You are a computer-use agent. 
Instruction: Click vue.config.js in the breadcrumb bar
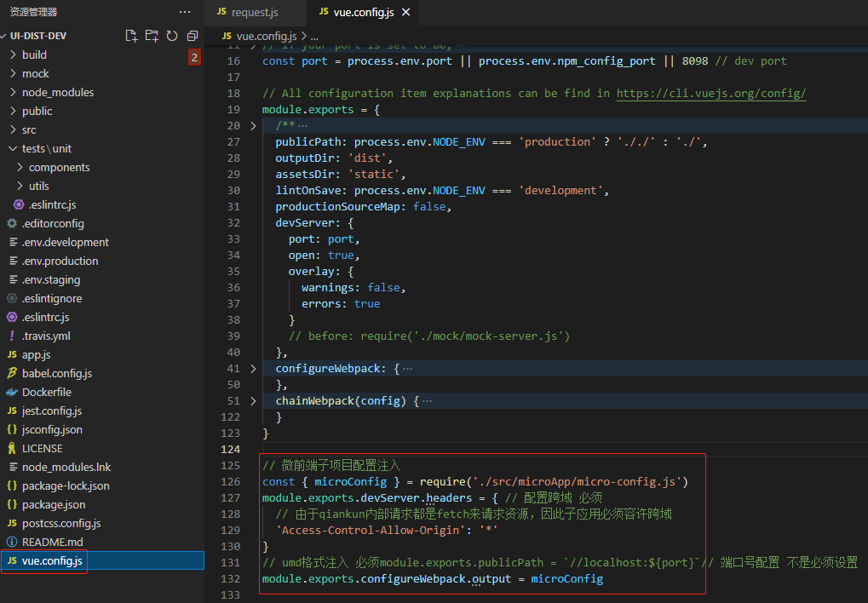coord(266,36)
